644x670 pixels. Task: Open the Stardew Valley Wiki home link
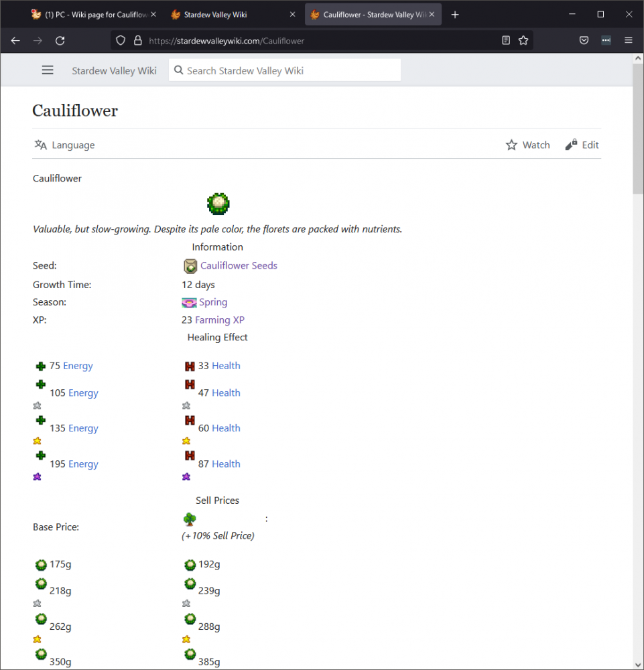click(x=114, y=71)
